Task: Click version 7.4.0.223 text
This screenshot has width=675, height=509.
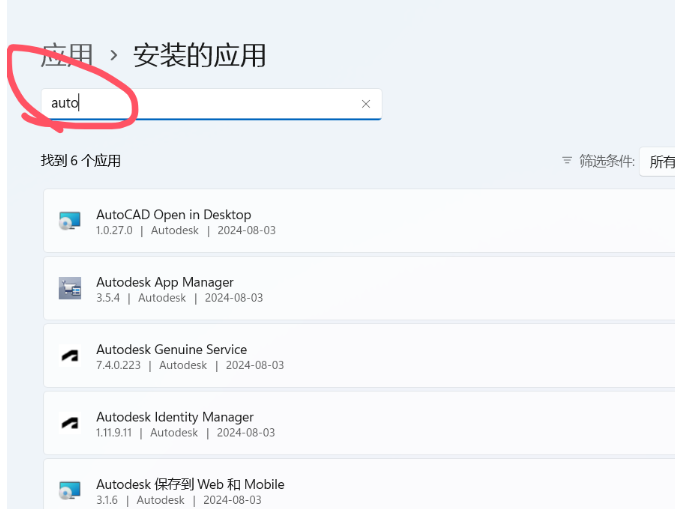Action: [x=118, y=365]
